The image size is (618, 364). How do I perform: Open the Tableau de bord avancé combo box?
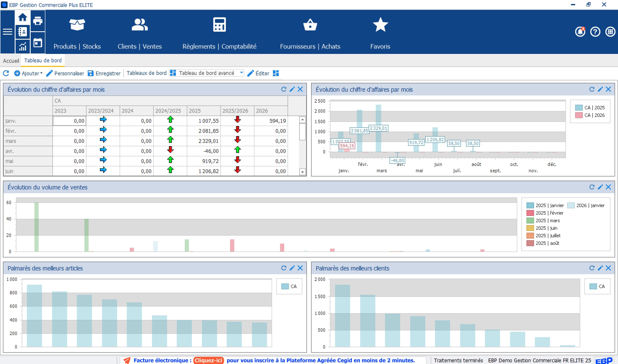coord(206,73)
